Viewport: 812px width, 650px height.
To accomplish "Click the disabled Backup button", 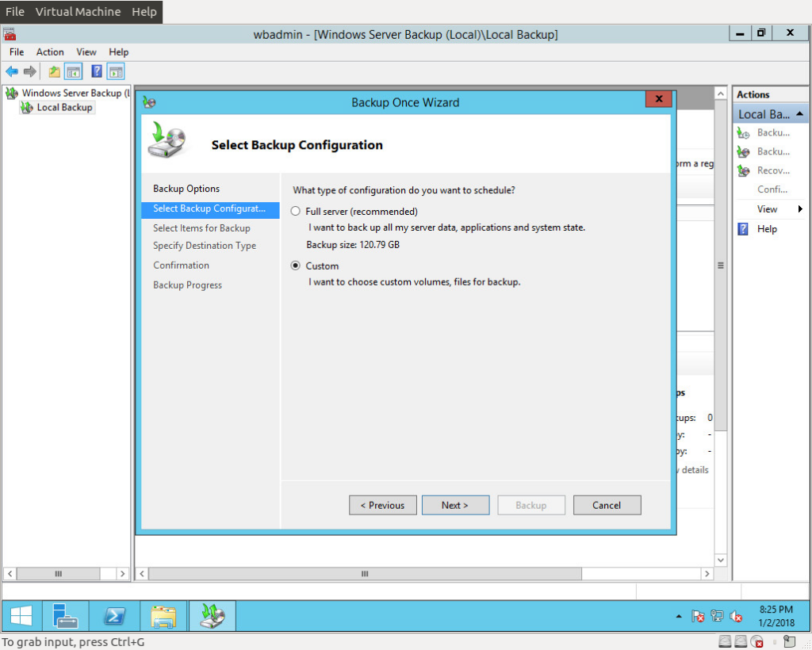I will (531, 505).
